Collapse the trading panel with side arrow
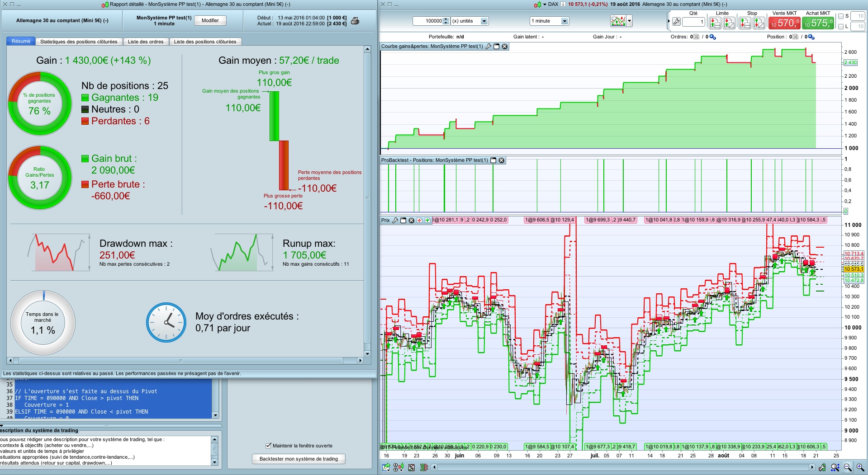This screenshot has height=475, width=868. (x=669, y=21)
